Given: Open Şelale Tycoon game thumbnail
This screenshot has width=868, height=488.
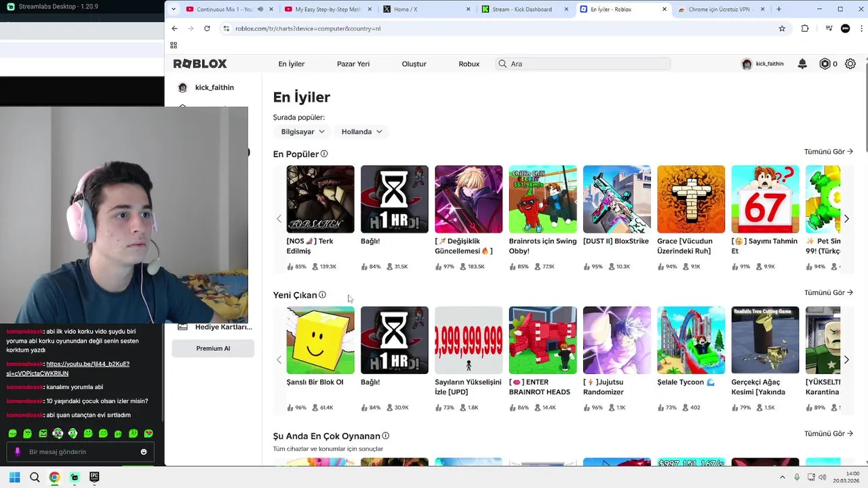Looking at the screenshot, I should click(691, 340).
